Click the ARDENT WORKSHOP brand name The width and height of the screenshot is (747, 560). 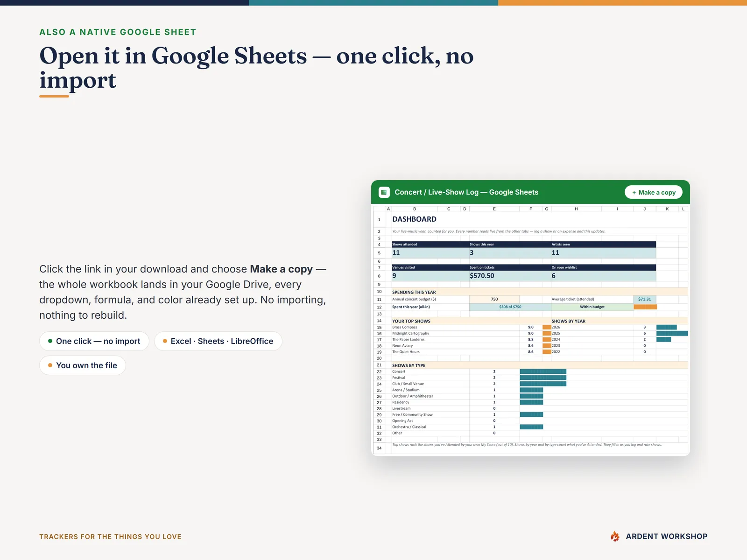[x=667, y=536]
